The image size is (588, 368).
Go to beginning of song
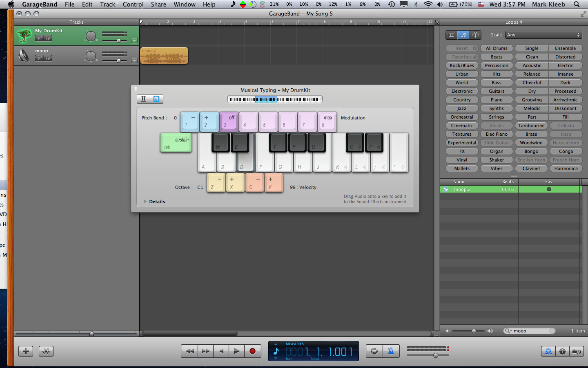click(221, 351)
